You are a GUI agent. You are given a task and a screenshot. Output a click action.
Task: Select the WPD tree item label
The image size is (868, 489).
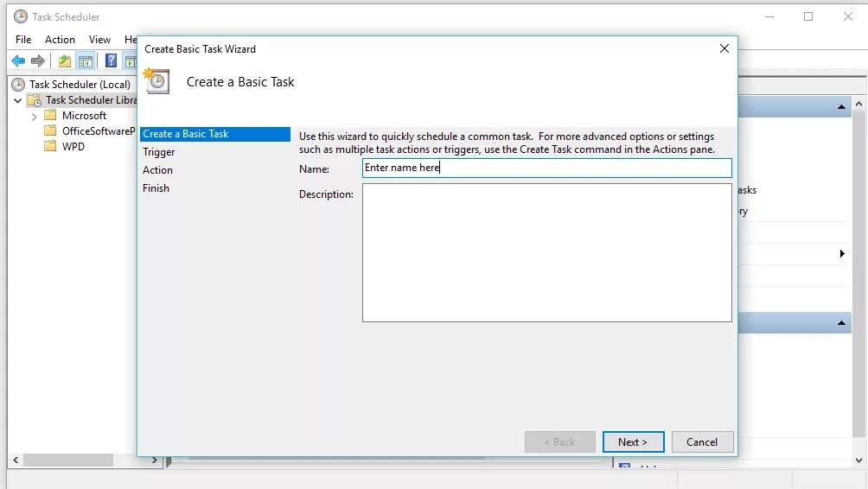tap(73, 147)
